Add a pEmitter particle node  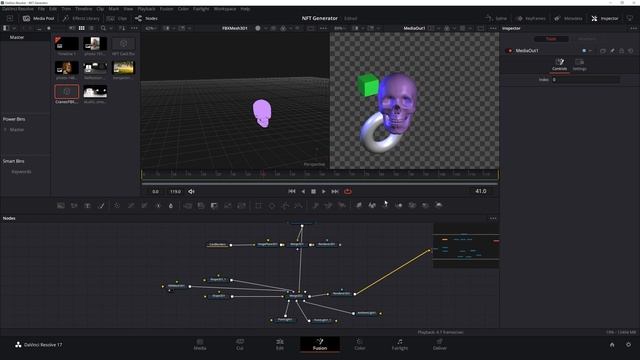pos(315,205)
